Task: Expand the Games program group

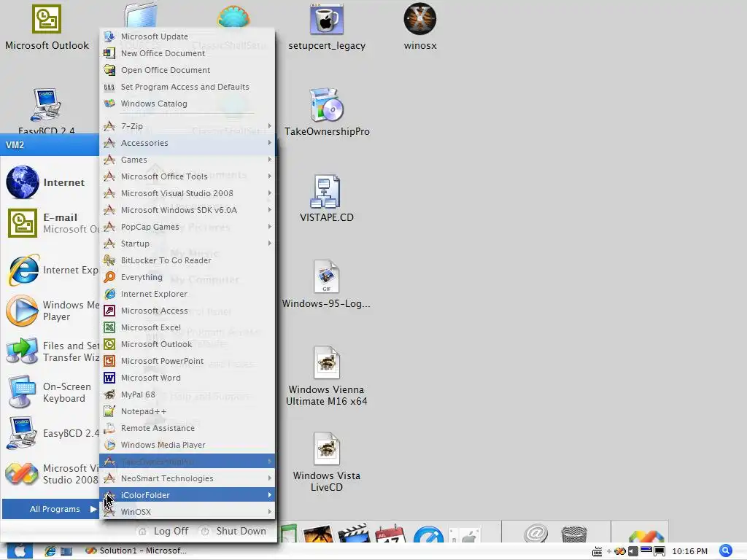Action: click(x=187, y=160)
